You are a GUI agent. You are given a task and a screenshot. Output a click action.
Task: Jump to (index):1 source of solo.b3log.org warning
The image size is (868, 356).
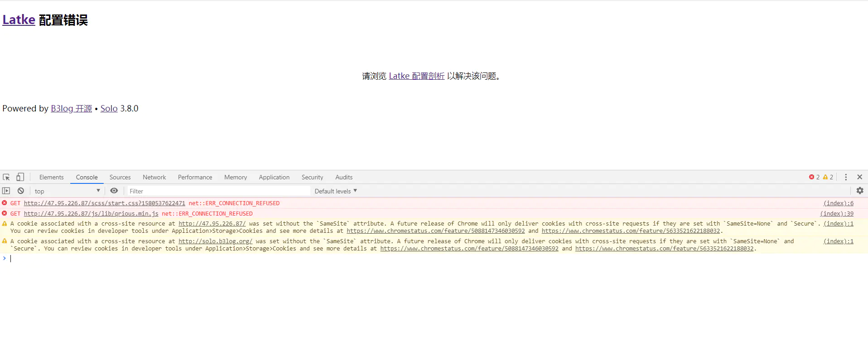[838, 241]
